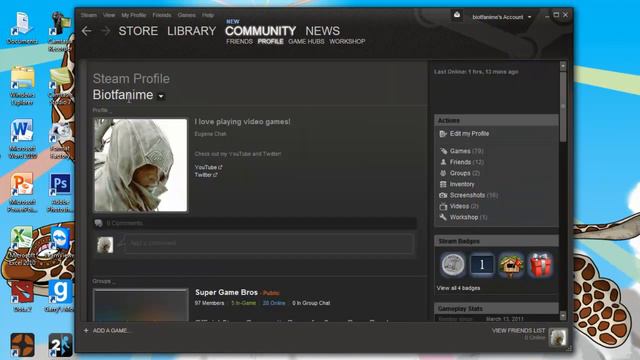640x360 pixels.
Task: Click the red gift box badge
Action: tap(540, 265)
